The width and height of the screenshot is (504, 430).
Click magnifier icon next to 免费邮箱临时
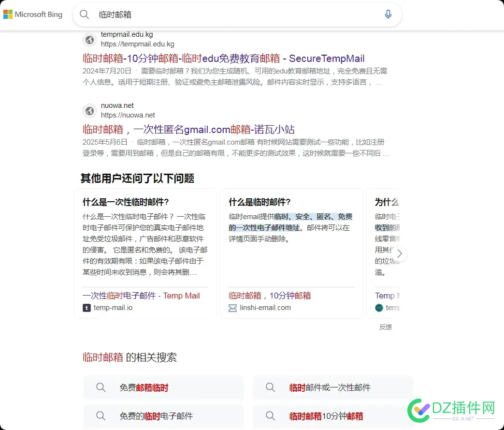click(x=101, y=387)
